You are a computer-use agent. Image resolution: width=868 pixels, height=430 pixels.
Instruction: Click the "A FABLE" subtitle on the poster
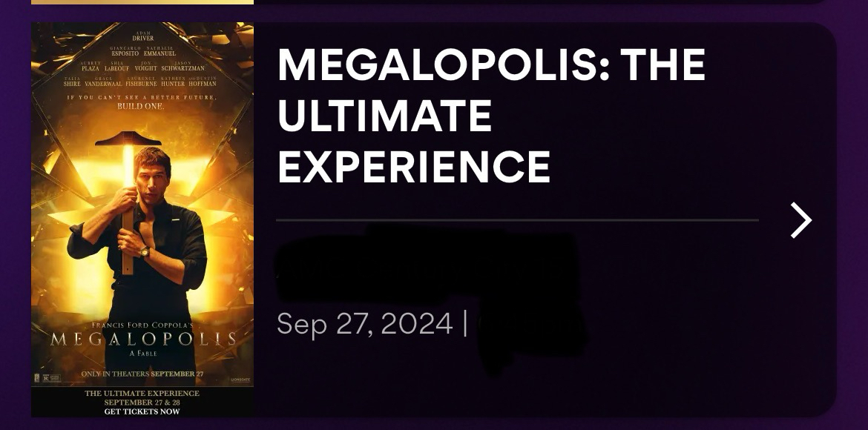click(142, 353)
